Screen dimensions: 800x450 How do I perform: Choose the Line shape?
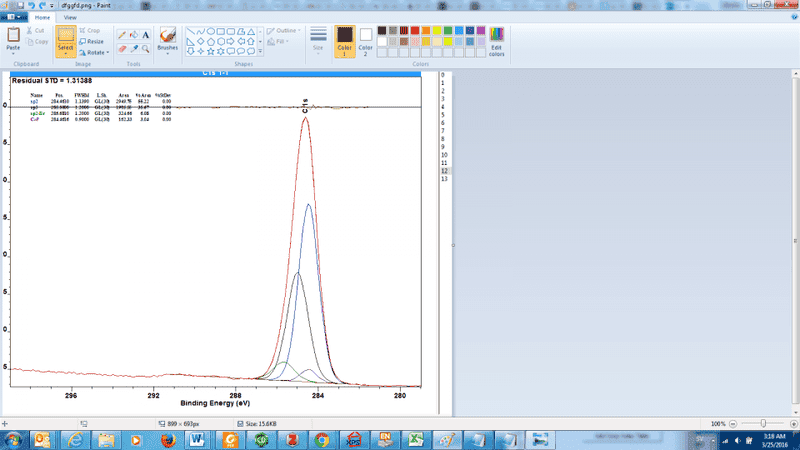(190, 32)
